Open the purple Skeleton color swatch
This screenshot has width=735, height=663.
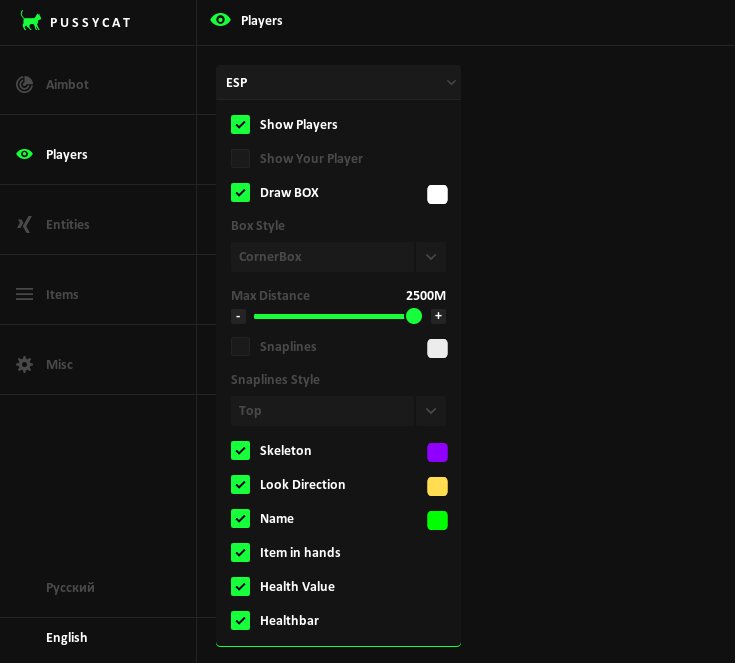coord(437,452)
